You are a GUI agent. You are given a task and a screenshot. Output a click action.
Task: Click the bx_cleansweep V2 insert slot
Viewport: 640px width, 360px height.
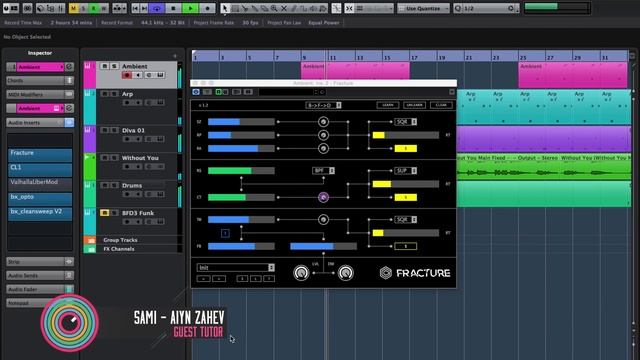coord(40,214)
